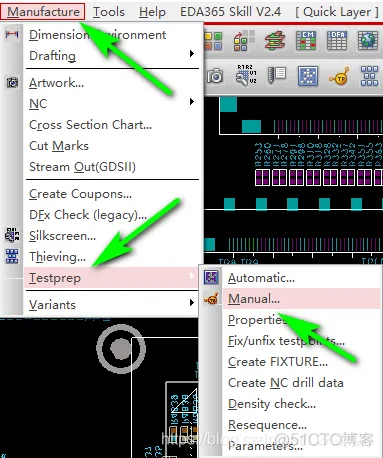The width and height of the screenshot is (383, 458).
Task: Open the Tools menu
Action: pos(109,12)
